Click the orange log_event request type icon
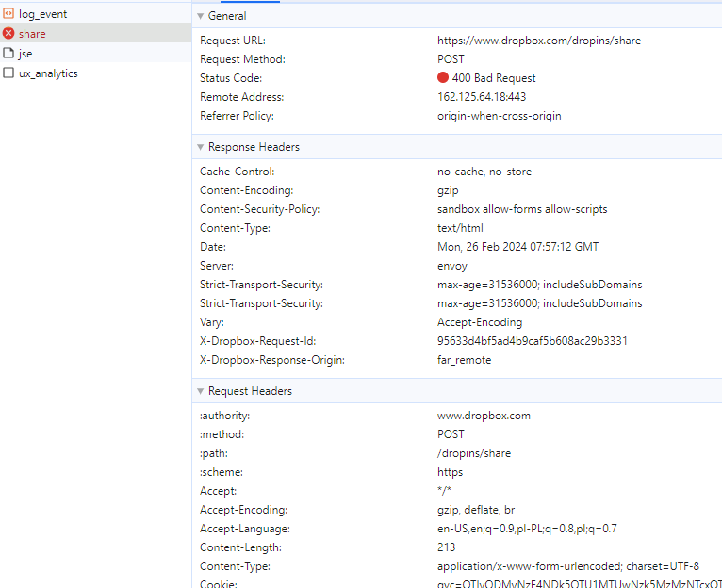 [x=8, y=14]
